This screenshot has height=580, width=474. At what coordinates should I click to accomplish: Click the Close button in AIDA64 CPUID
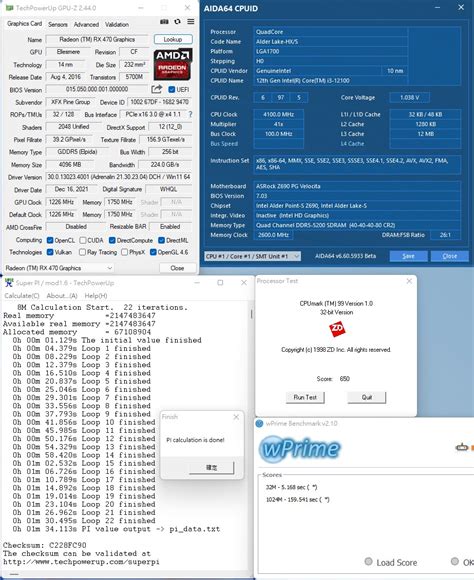coord(450,256)
